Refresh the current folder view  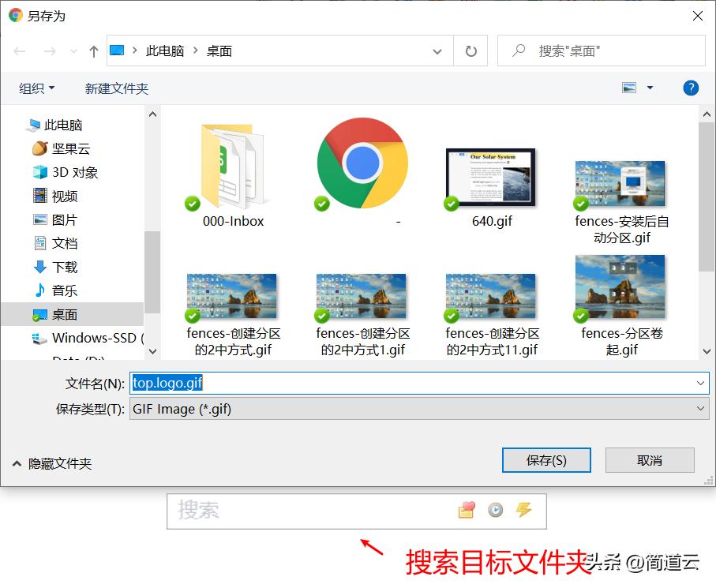tap(470, 50)
